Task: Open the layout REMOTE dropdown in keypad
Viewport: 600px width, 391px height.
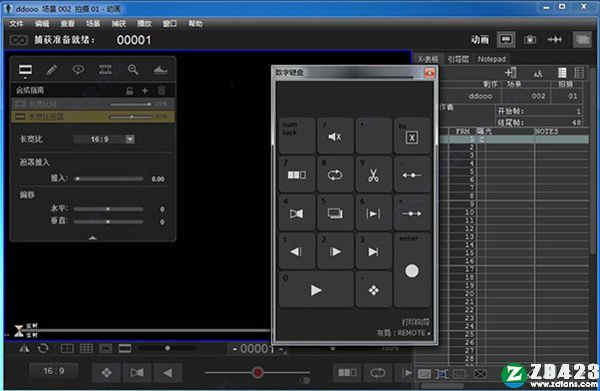Action: tap(404, 333)
